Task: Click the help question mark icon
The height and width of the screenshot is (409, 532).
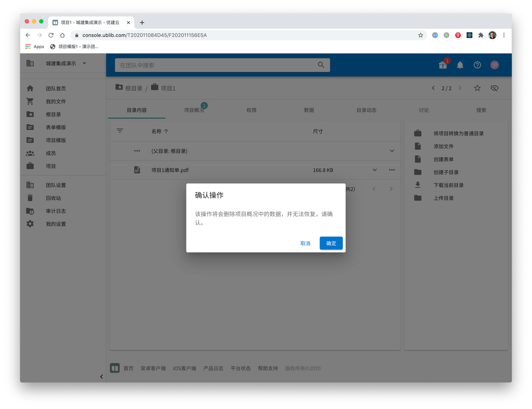Action: point(477,65)
